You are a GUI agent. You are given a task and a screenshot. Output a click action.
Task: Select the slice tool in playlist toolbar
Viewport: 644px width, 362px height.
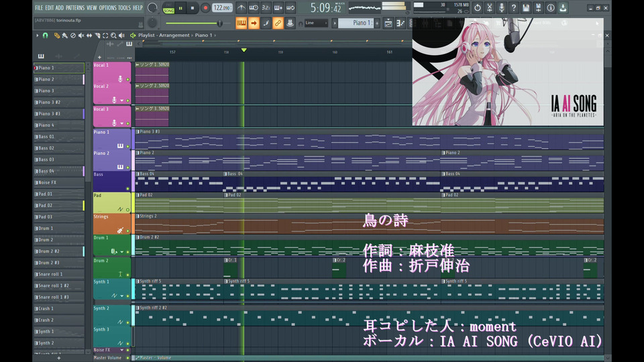click(97, 36)
